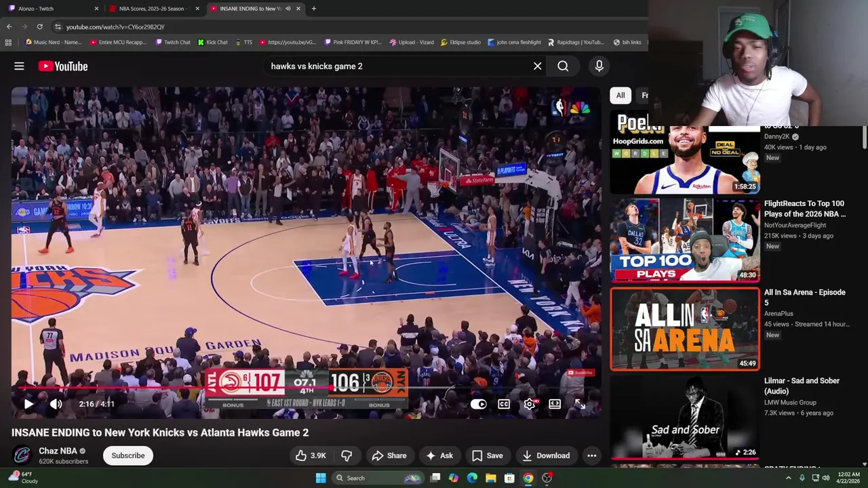Run search with the magnifier icon
Screen dimensions: 868x488
(x=563, y=66)
